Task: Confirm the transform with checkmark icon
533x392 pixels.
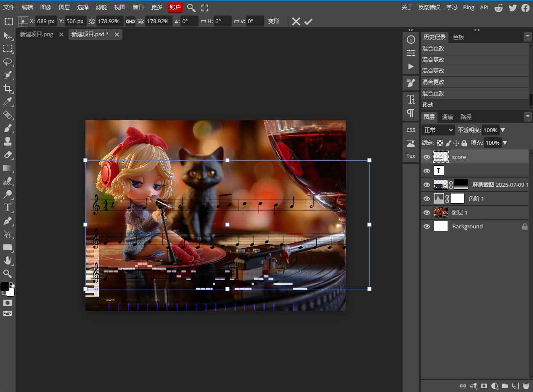Action: 308,21
